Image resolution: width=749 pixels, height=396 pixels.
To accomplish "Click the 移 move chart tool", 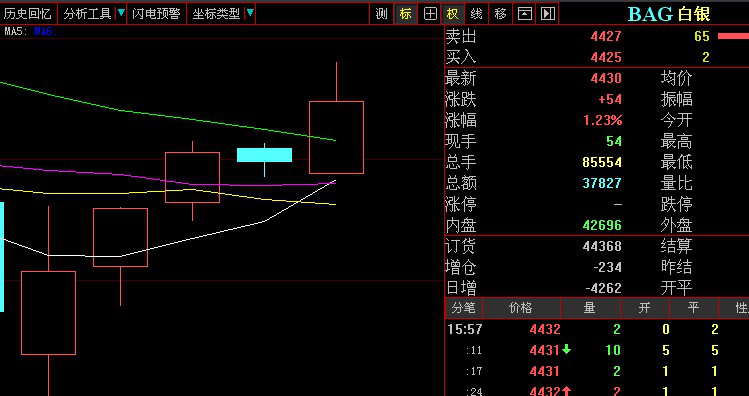I will point(500,14).
